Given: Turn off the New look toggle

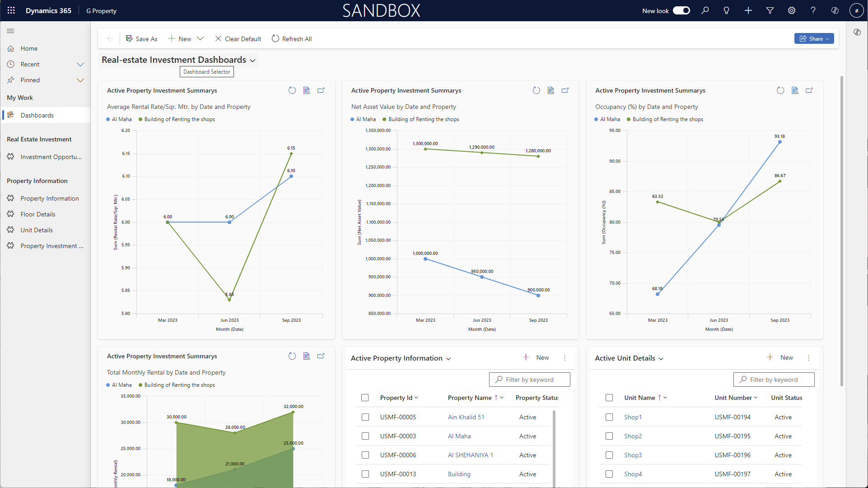Looking at the screenshot, I should [681, 10].
